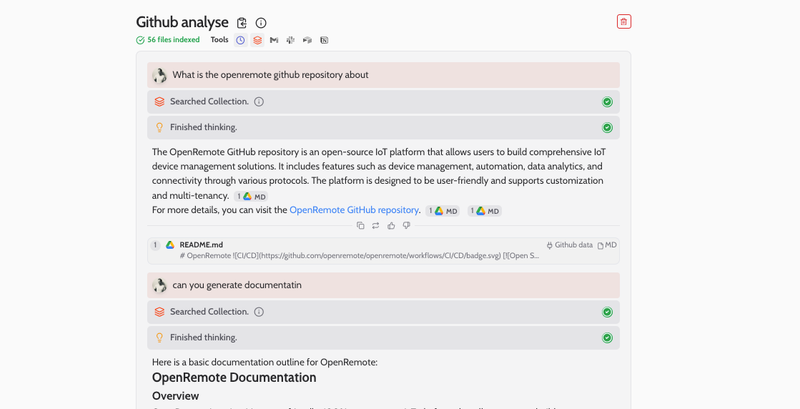This screenshot has width=800, height=409.
Task: Expand Searched Collection under the openremote repository question
Action: point(384,101)
